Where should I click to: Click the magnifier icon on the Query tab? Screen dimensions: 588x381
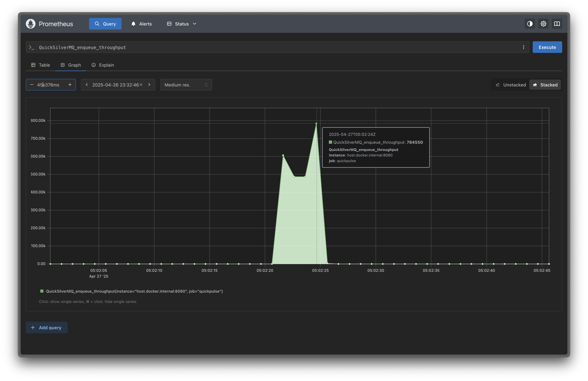(97, 23)
